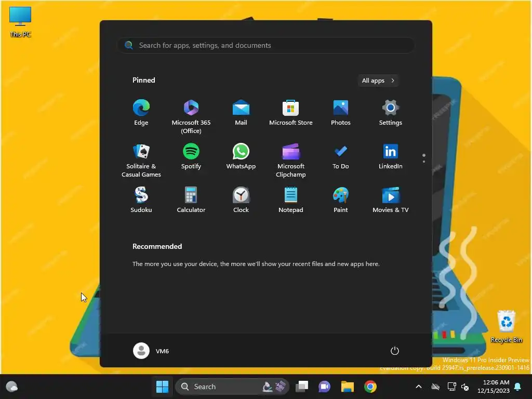Screen dimensions: 532x399
Task: Click the muted volume tray icon
Action: tap(465, 387)
